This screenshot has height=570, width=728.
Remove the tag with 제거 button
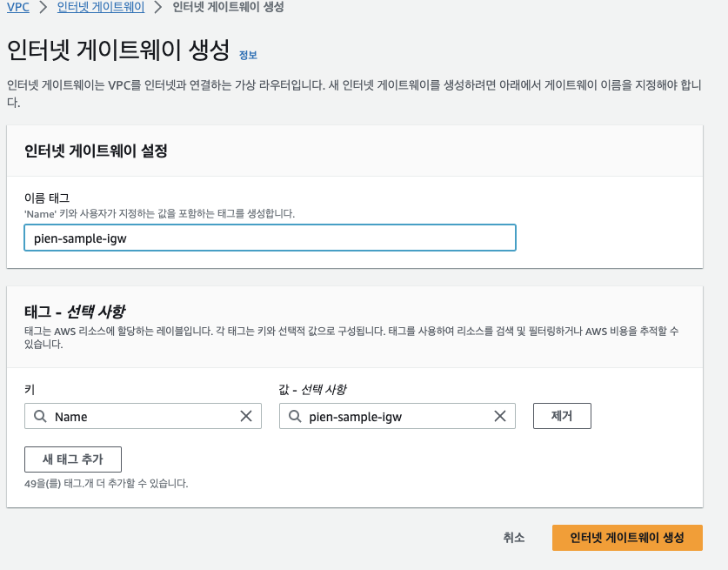coord(562,416)
